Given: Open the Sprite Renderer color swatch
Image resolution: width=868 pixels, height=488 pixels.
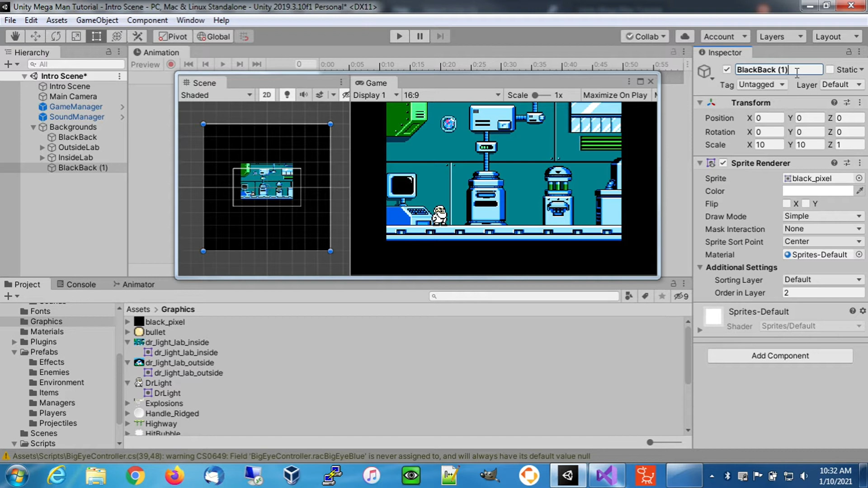Looking at the screenshot, I should pyautogui.click(x=817, y=191).
